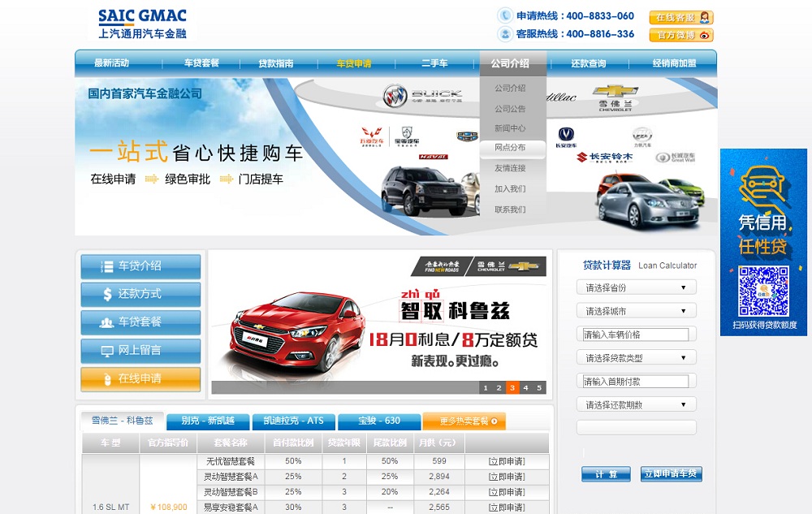Viewport: 812px width, 514px height.
Task: Click the SAIC GMAC logo
Action: coord(142,24)
